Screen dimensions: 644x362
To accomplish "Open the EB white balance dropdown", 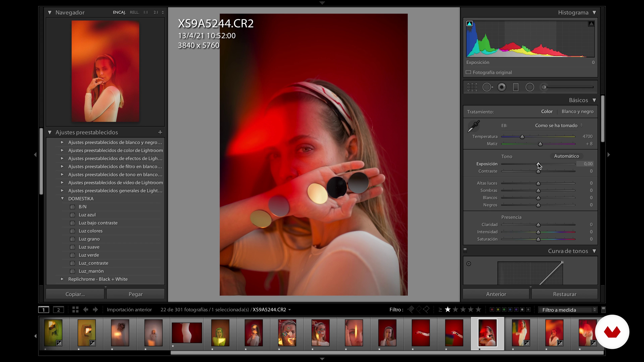I will [x=559, y=125].
